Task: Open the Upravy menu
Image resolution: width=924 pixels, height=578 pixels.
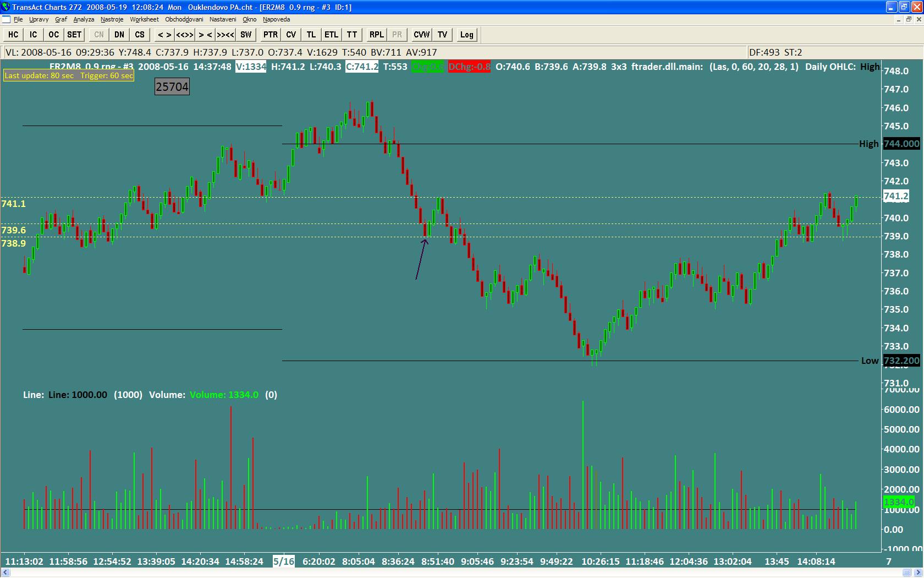Action: coord(39,19)
